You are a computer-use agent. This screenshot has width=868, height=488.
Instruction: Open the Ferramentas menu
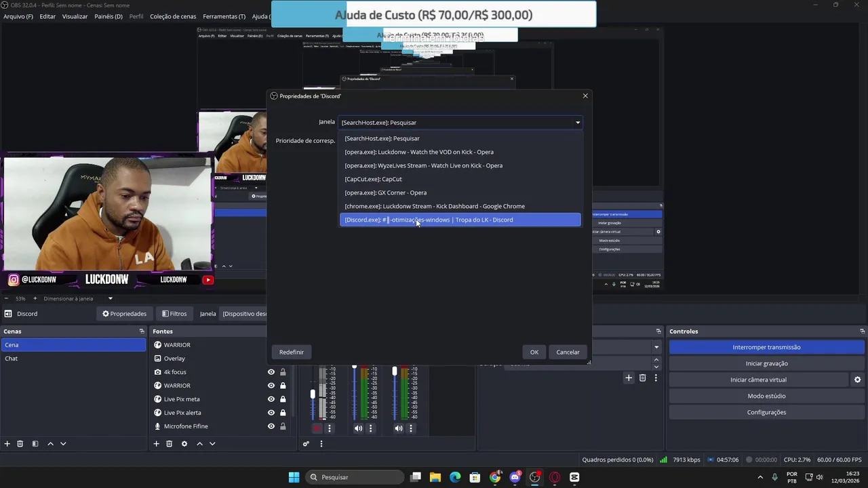pyautogui.click(x=224, y=16)
